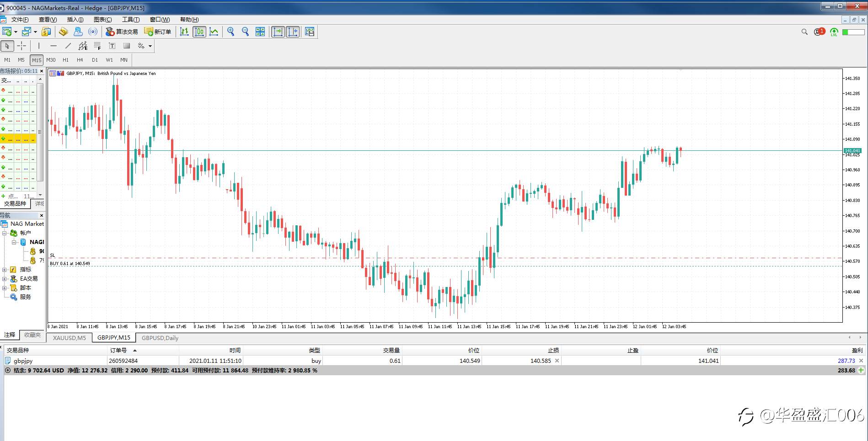This screenshot has width=868, height=441.
Task: Switch chart to line chart icon
Action: [x=214, y=32]
